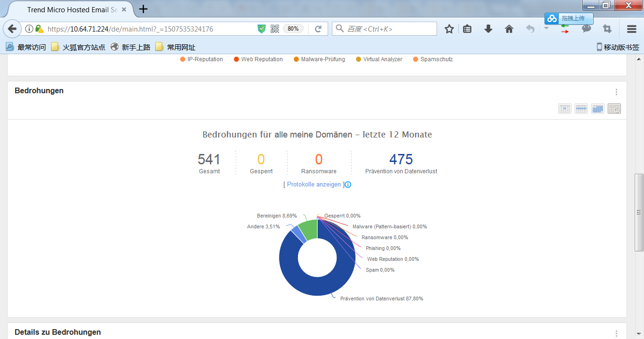The image size is (644, 339).
Task: Open Bedrohungen widget three-dot menu
Action: (616, 92)
